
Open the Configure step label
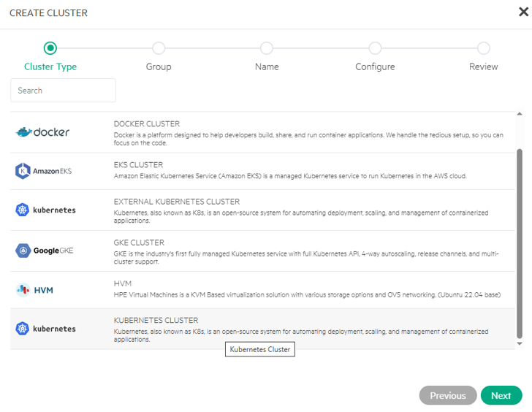coord(375,66)
